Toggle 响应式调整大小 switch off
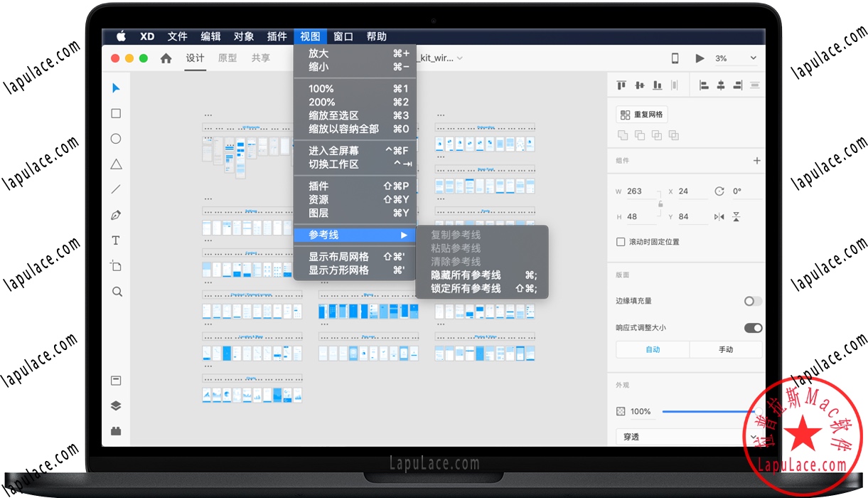The image size is (868, 498). point(752,328)
